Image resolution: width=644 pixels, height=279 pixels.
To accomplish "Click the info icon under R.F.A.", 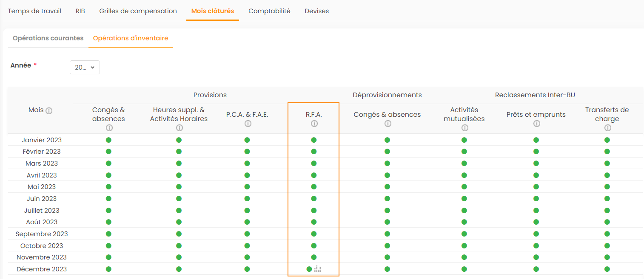I will (314, 124).
